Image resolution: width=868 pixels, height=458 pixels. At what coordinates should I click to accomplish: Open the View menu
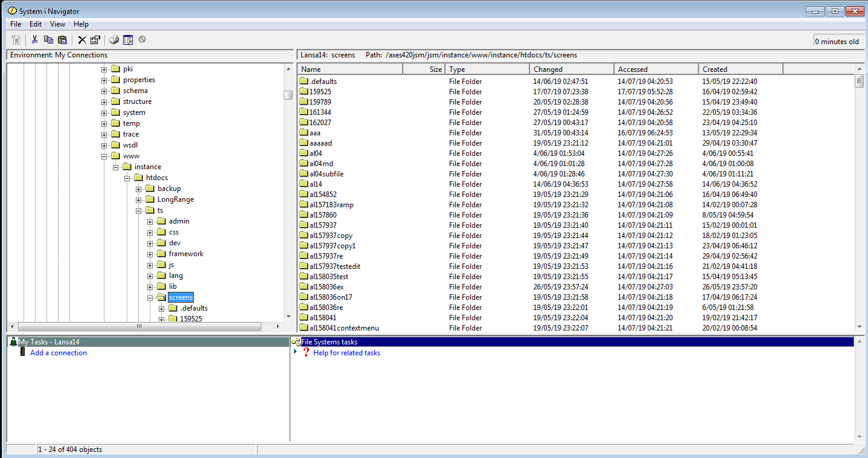[57, 24]
